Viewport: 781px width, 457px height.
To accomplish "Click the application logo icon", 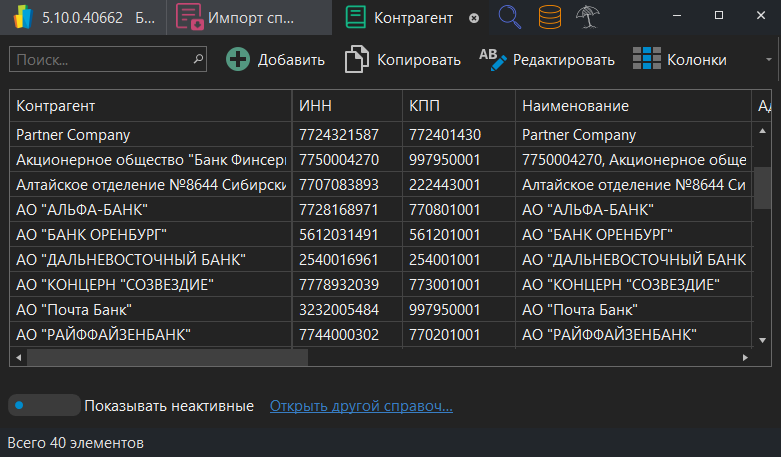I will coord(22,17).
